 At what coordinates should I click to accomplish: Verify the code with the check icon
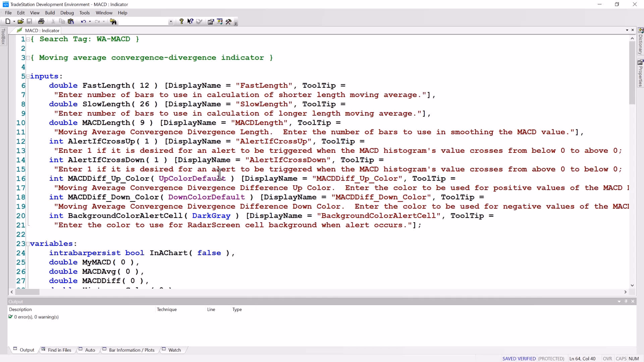coord(199,21)
